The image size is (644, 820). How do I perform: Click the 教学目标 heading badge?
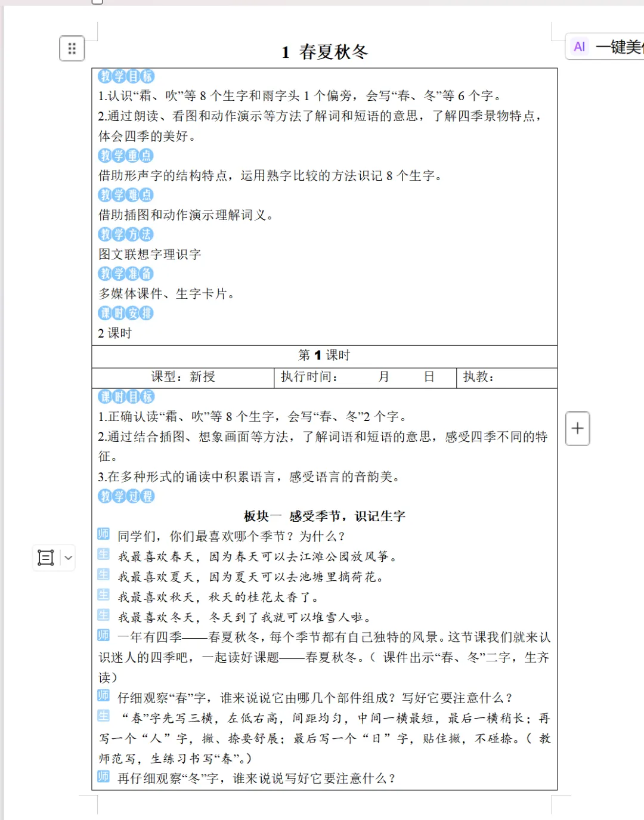coord(126,76)
